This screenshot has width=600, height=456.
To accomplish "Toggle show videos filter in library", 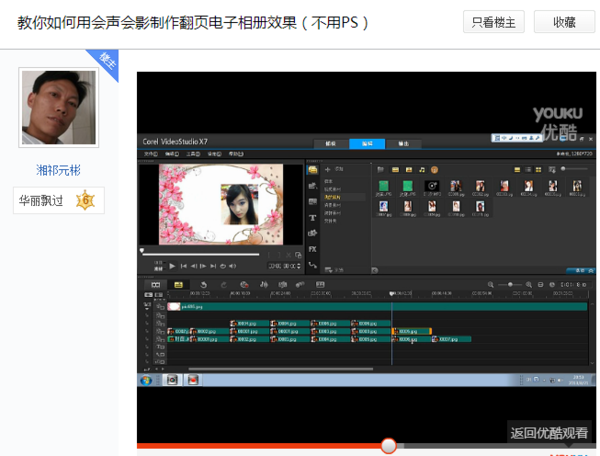I will [x=395, y=169].
